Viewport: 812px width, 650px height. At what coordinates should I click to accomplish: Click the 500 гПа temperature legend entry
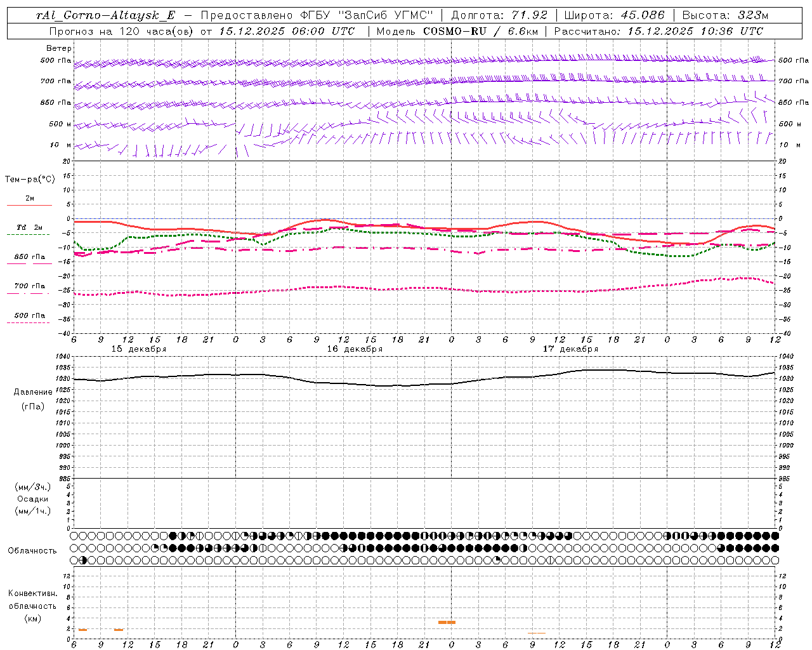29,315
